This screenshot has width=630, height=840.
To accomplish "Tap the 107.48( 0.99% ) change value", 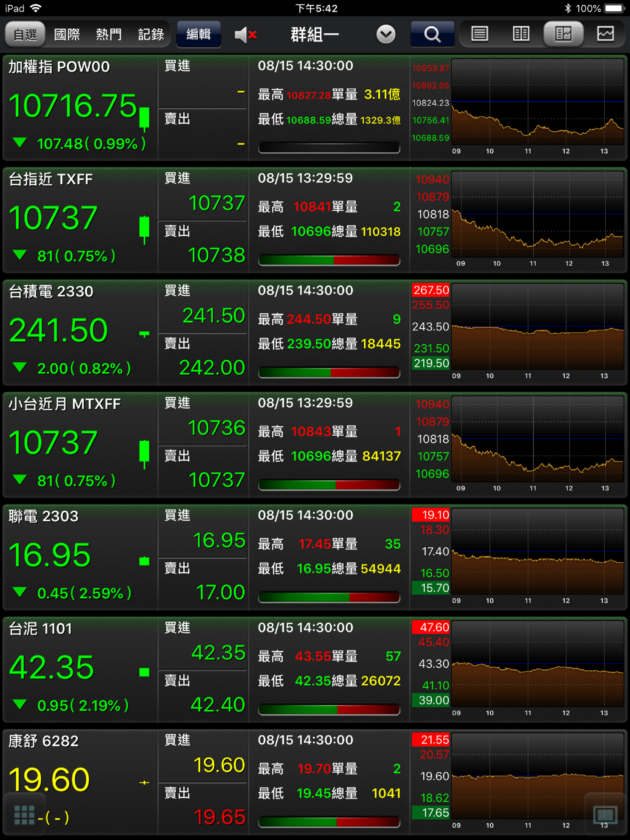I will tap(92, 144).
